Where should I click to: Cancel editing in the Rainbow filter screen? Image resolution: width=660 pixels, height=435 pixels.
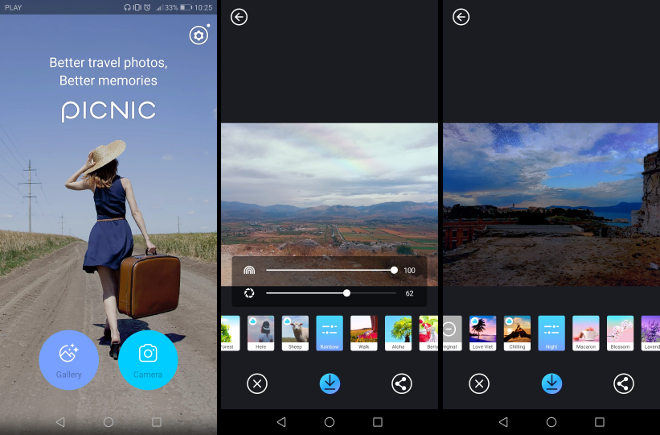coord(257,383)
